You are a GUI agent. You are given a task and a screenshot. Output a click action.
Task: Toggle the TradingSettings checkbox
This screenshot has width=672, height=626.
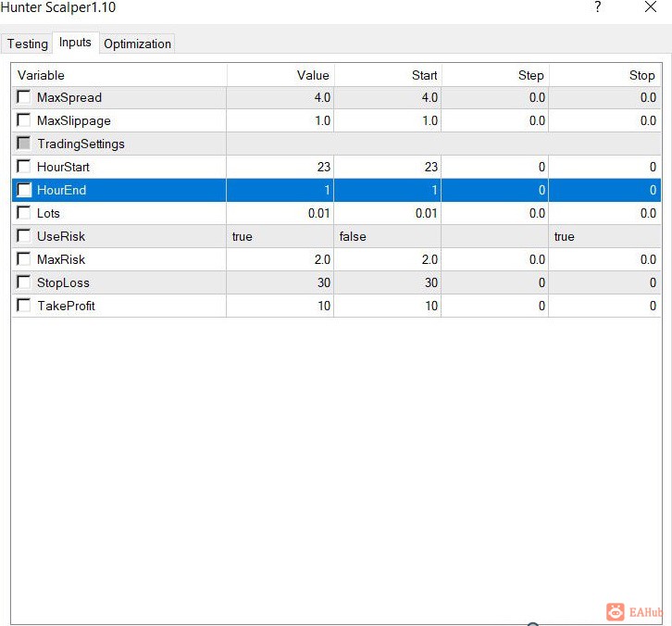(x=23, y=144)
